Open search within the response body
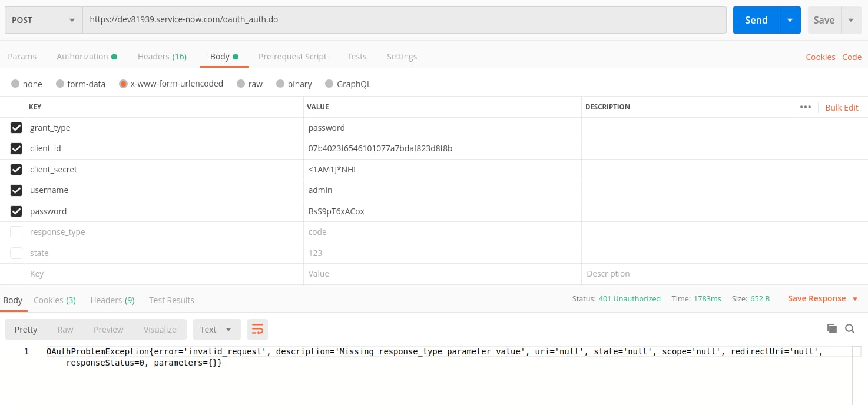This screenshot has height=405, width=868. 850,328
